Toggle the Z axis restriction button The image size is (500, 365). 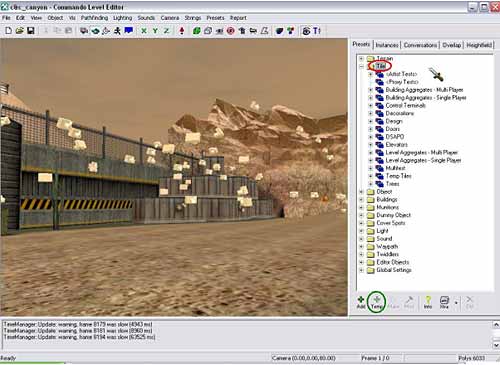click(x=166, y=31)
